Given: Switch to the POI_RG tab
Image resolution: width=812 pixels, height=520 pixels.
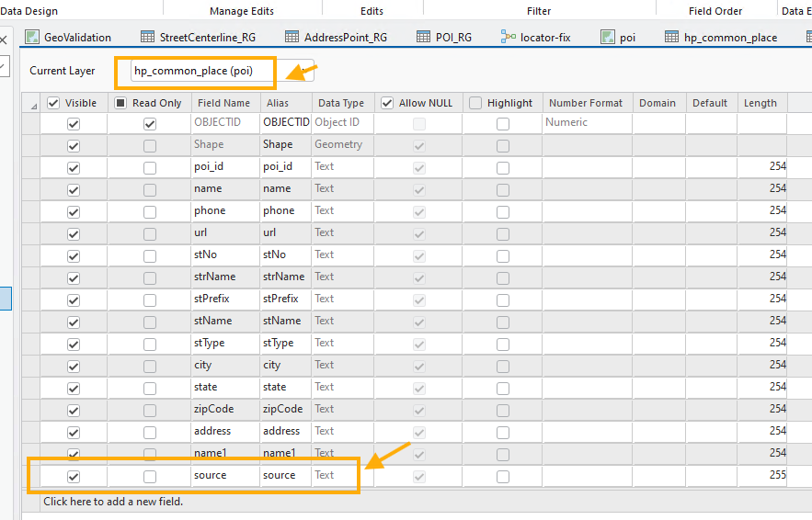Looking at the screenshot, I should click(444, 38).
